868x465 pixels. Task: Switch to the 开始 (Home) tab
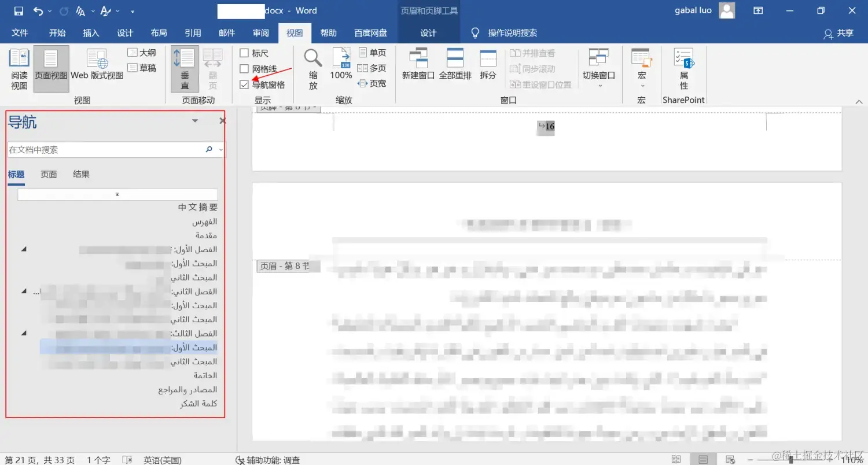(57, 33)
